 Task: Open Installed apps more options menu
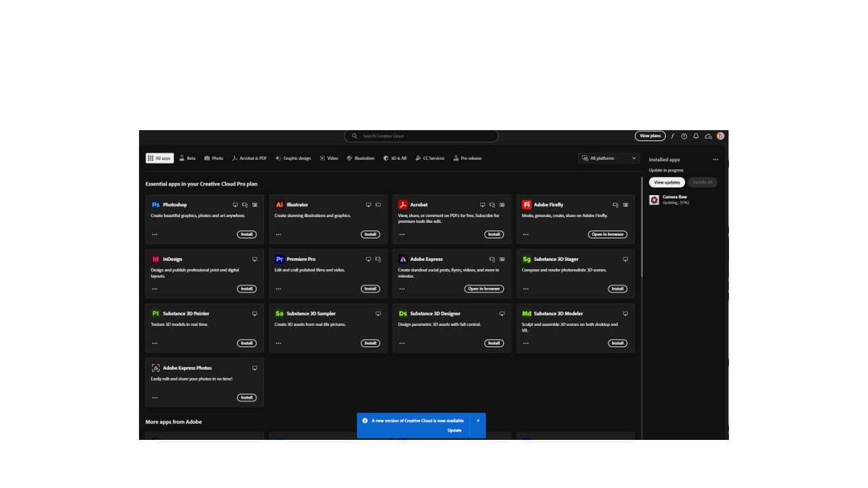[715, 160]
